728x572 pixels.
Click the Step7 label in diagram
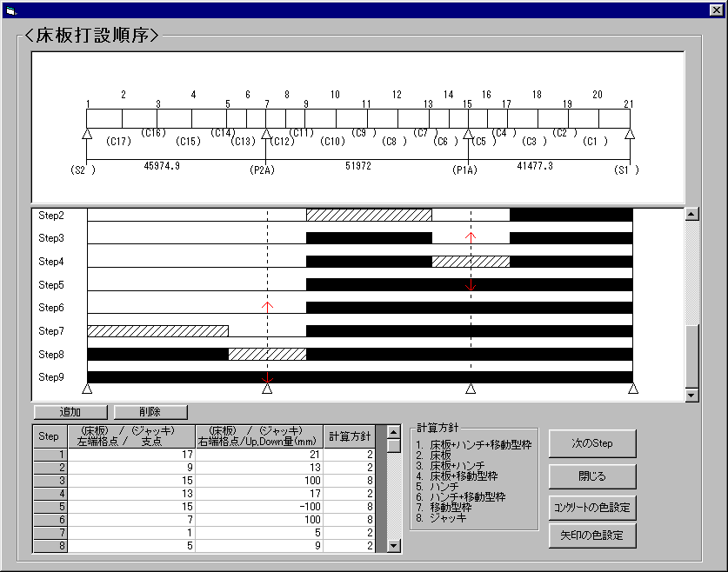click(51, 331)
